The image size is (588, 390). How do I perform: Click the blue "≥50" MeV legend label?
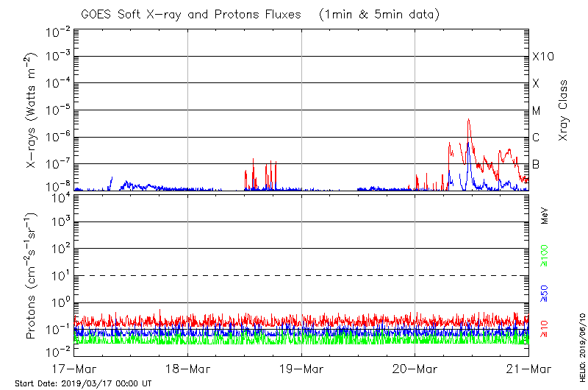(x=544, y=294)
